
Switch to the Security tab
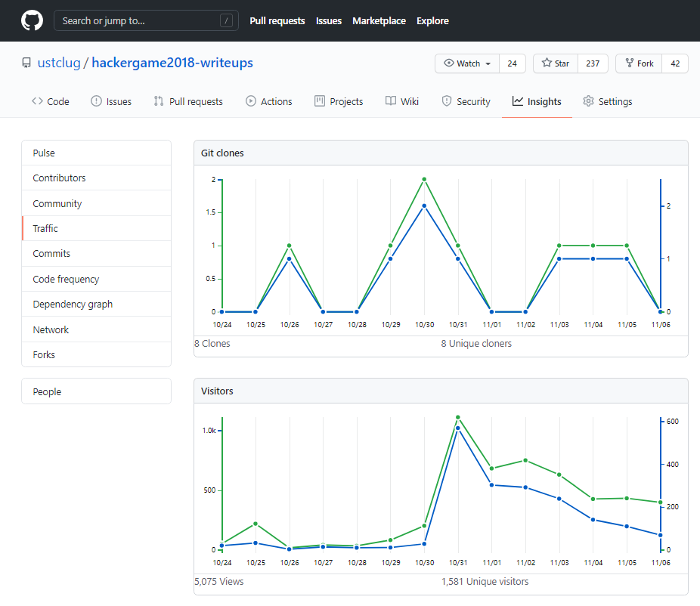pyautogui.click(x=466, y=102)
